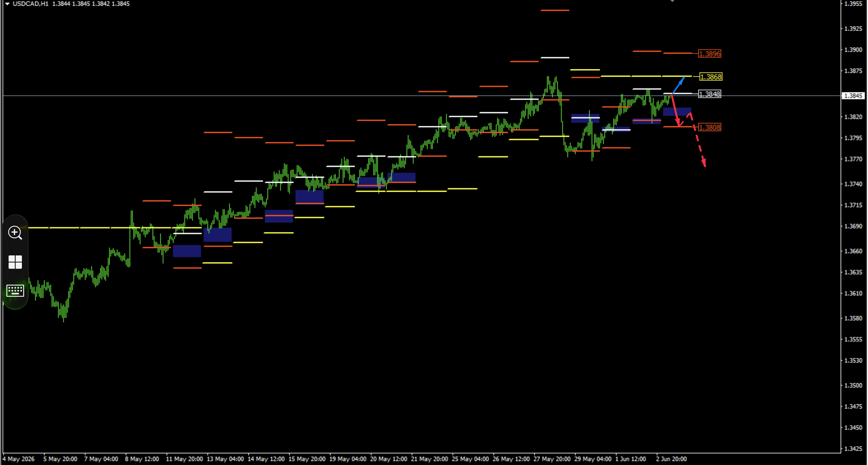Click the 15 May 20:00 time label

coord(307,459)
